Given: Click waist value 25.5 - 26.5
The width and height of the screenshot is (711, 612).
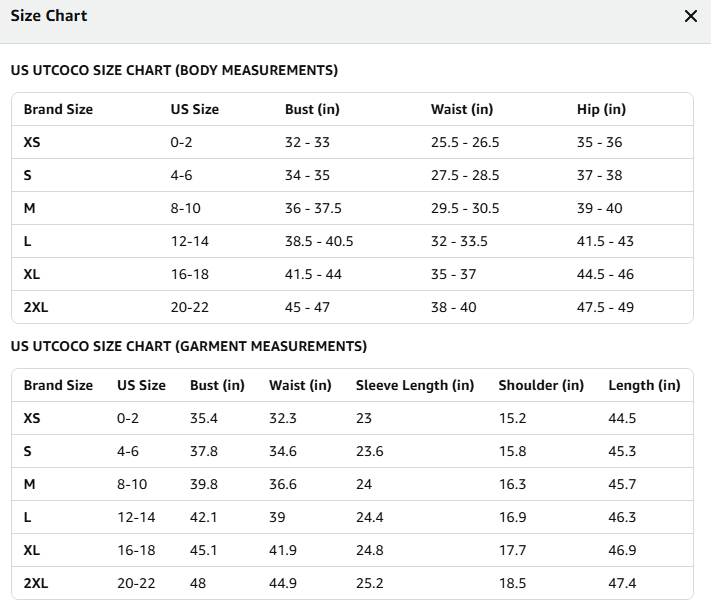Looking at the screenshot, I should [x=465, y=142].
